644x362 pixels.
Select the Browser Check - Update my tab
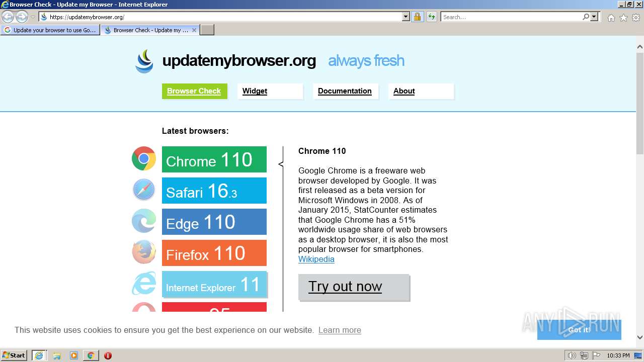pyautogui.click(x=150, y=30)
